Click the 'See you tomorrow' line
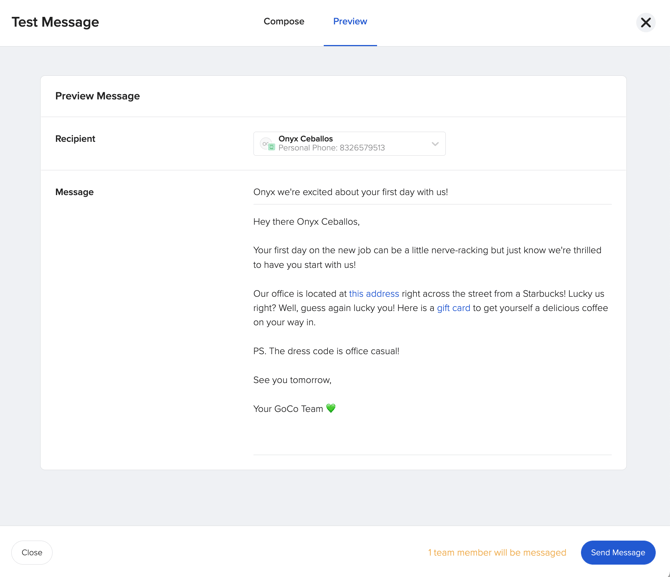 [x=292, y=380]
